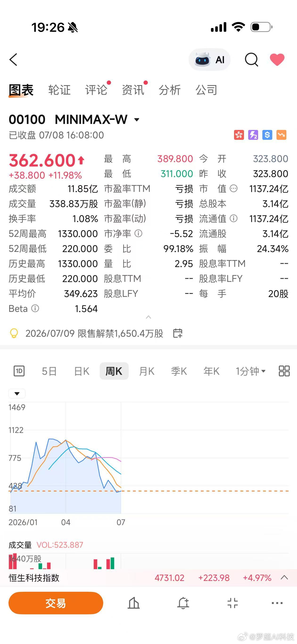Tap the purple lightning badge
This screenshot has height=644, width=297.
click(x=253, y=135)
